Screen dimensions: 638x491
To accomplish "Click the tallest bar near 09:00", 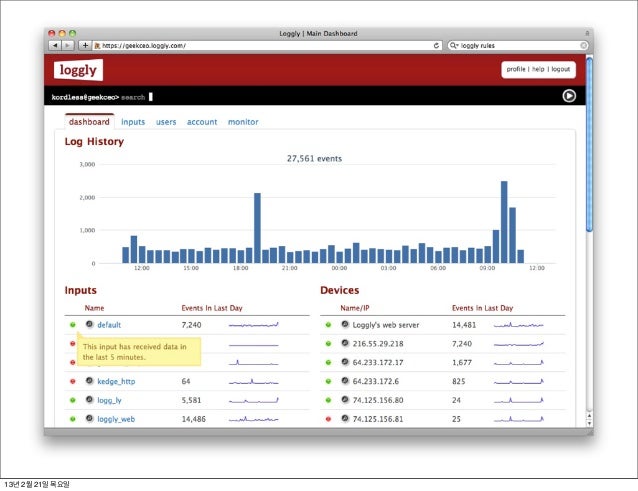I will (504, 222).
